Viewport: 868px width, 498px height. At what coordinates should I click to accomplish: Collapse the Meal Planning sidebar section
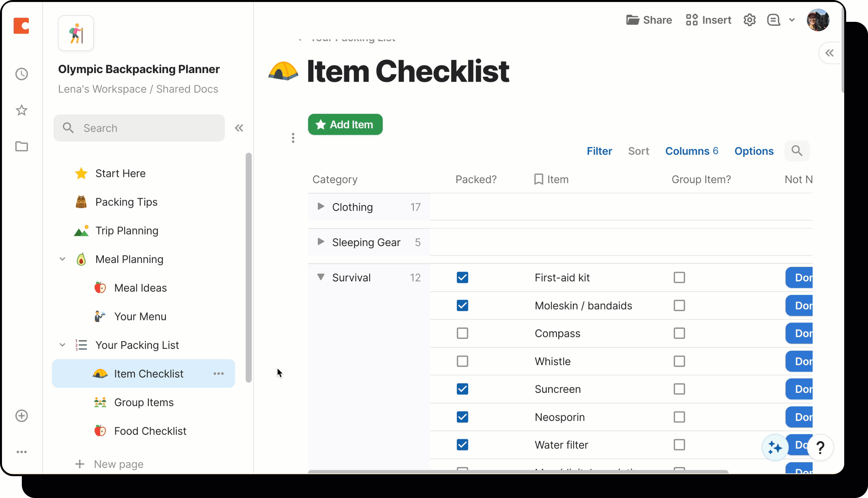pos(62,259)
